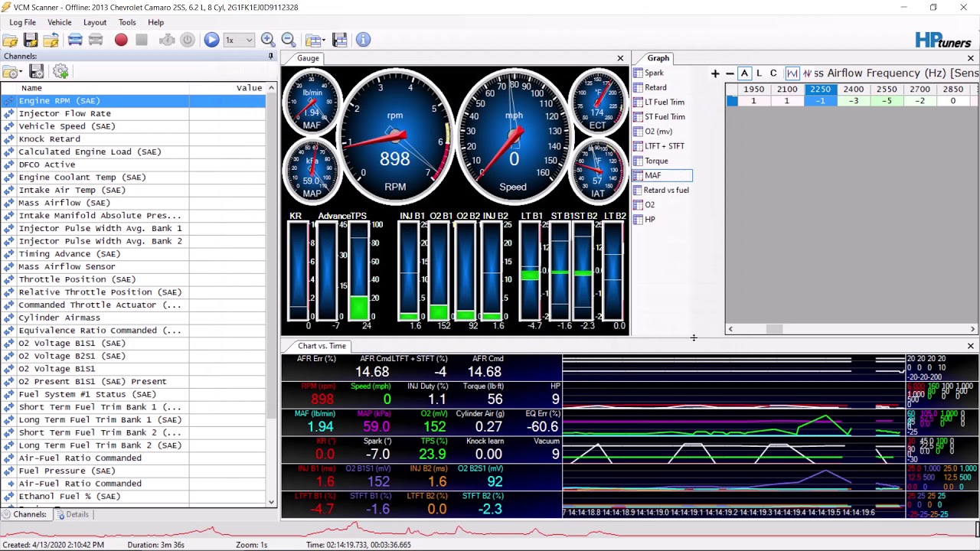Open the Tools menu

click(127, 22)
